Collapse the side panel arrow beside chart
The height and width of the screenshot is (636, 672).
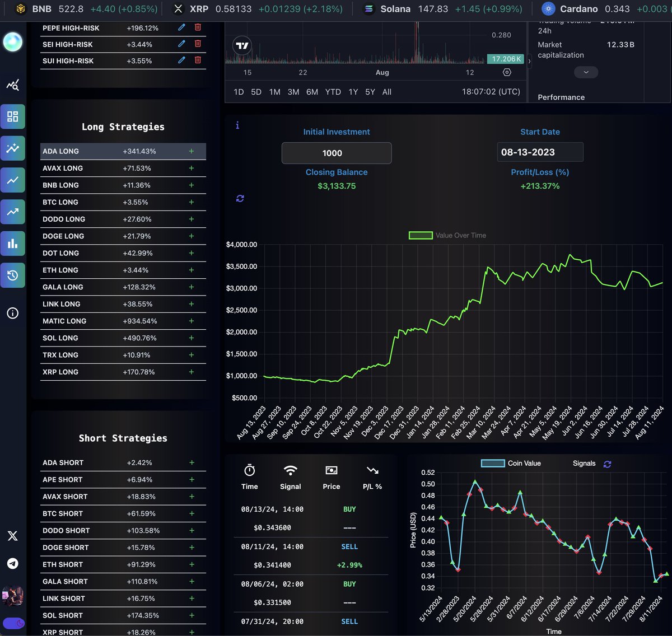(x=529, y=61)
